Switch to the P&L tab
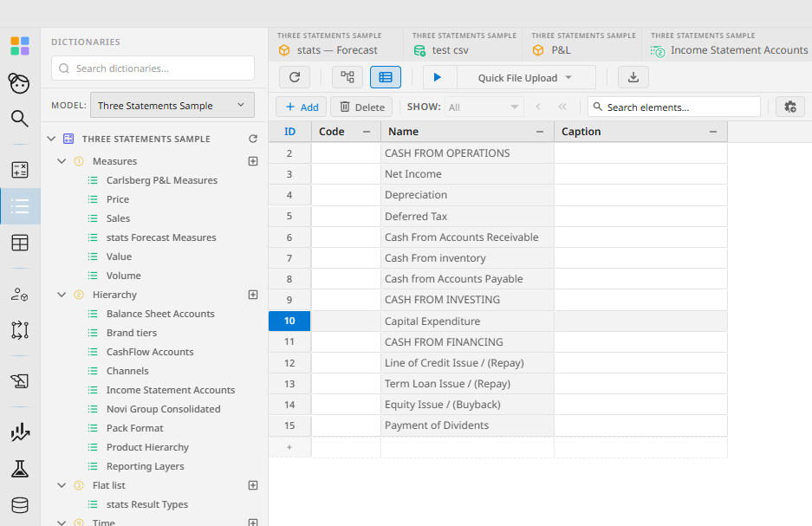812x526 pixels. (582, 44)
